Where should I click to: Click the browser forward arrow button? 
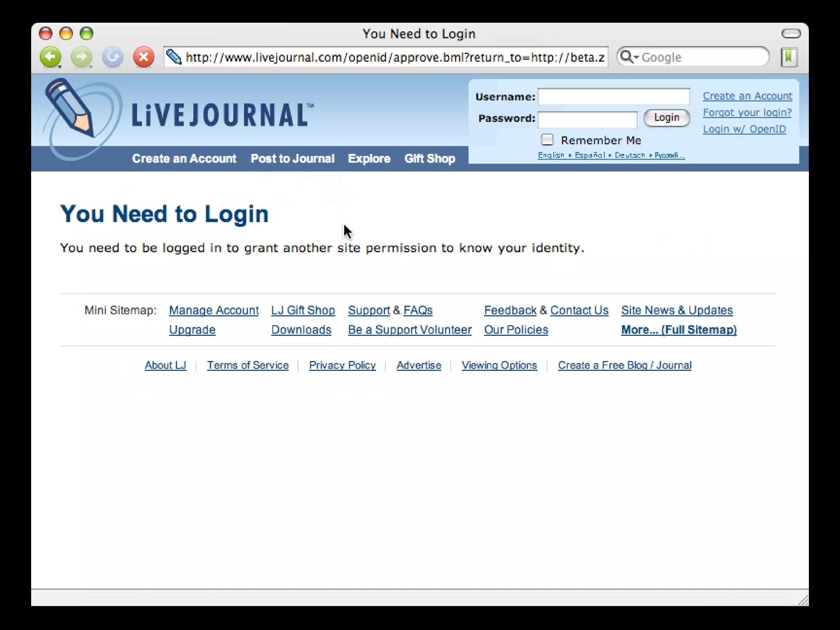click(81, 57)
